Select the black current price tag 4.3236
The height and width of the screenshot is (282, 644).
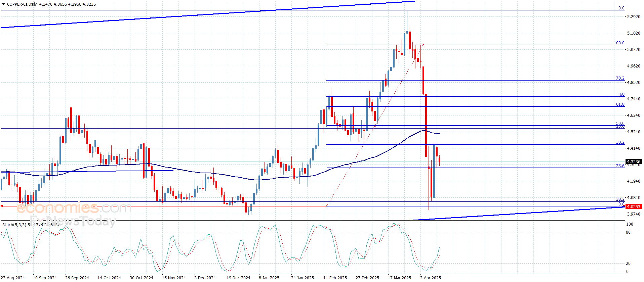point(634,162)
